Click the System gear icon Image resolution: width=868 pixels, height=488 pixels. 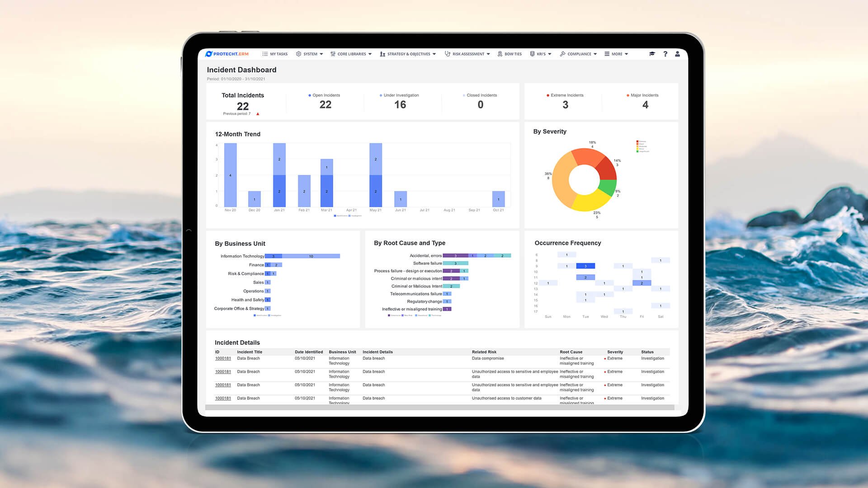[299, 54]
